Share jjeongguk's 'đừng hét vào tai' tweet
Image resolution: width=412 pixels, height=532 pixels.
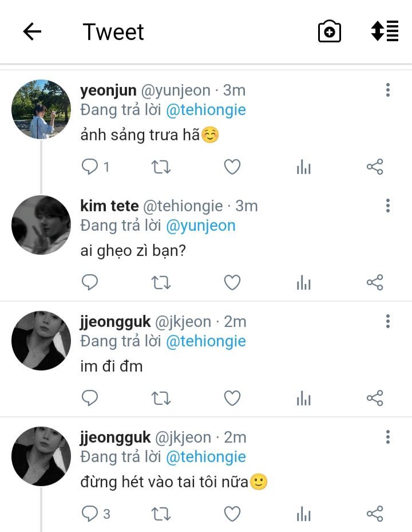click(375, 514)
